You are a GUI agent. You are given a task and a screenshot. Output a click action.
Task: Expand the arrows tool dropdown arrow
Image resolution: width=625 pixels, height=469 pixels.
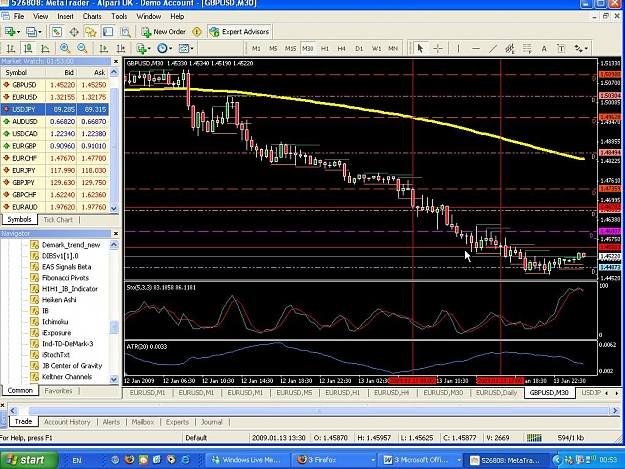(x=586, y=49)
